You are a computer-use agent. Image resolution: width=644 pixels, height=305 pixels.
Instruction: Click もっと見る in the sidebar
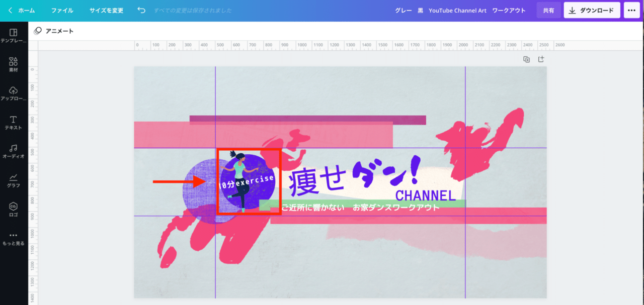(13, 237)
